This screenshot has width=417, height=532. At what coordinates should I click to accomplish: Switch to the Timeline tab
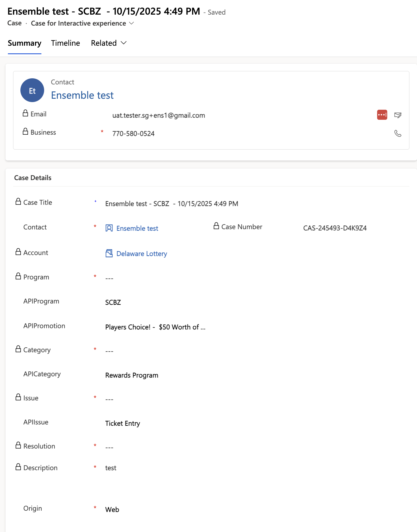65,43
